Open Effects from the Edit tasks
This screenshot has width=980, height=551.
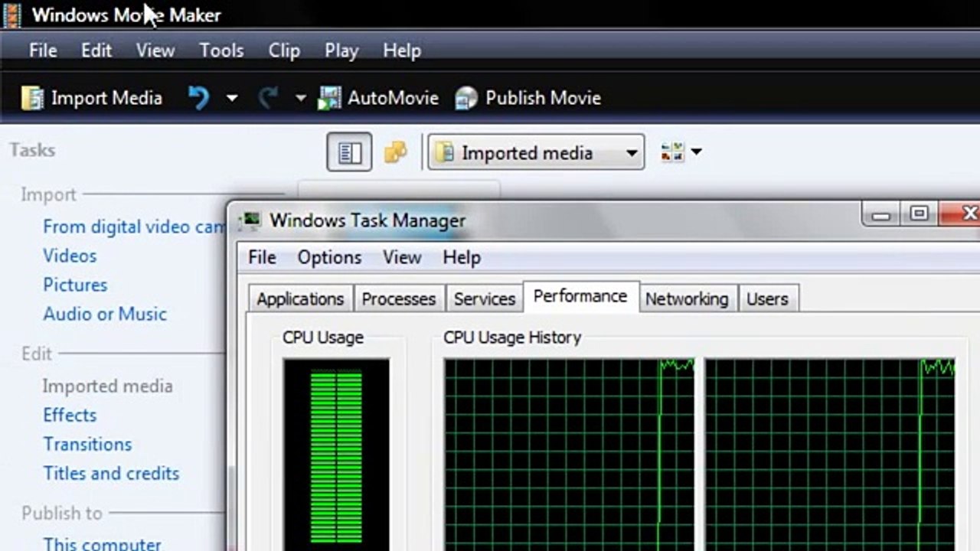[70, 415]
